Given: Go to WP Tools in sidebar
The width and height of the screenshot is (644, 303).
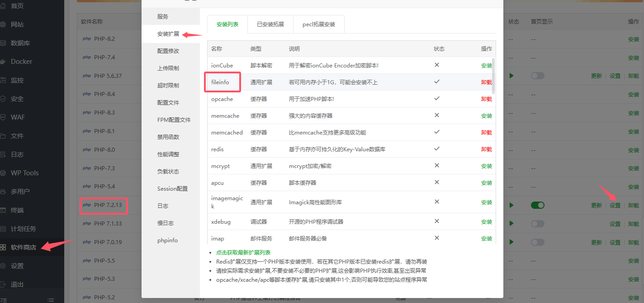Looking at the screenshot, I should (24, 173).
